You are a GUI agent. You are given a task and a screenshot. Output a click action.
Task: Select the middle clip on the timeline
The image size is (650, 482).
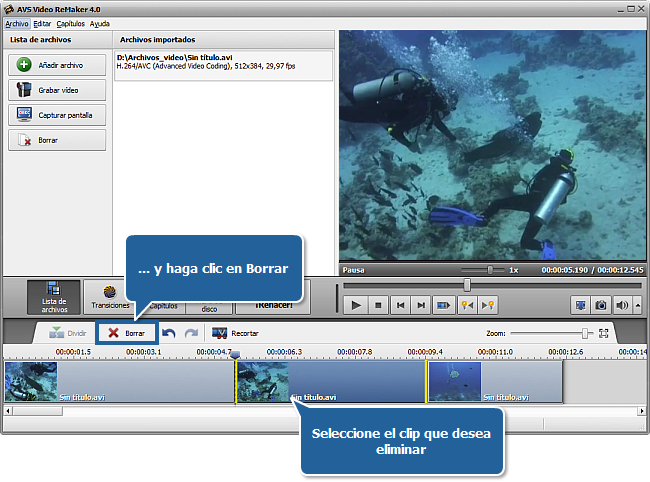[330, 381]
